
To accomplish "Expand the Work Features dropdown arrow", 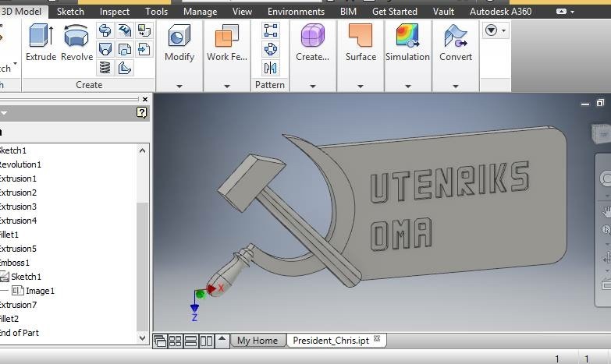I will point(227,86).
